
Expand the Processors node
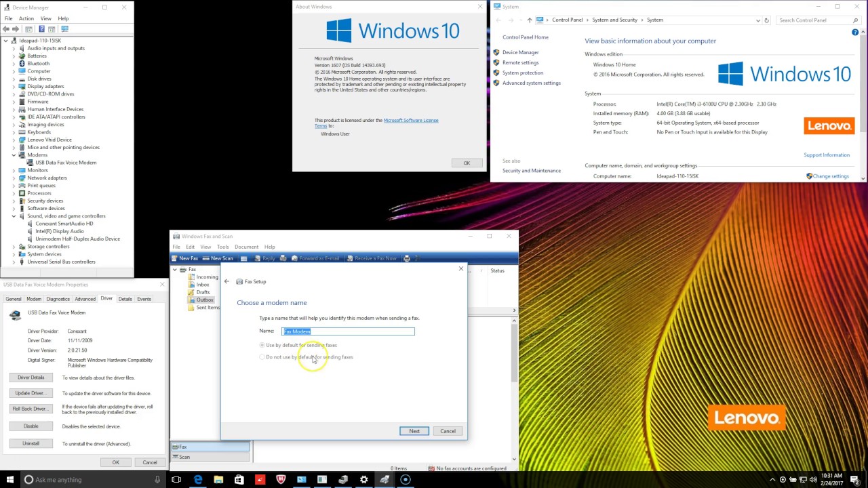[x=14, y=193]
